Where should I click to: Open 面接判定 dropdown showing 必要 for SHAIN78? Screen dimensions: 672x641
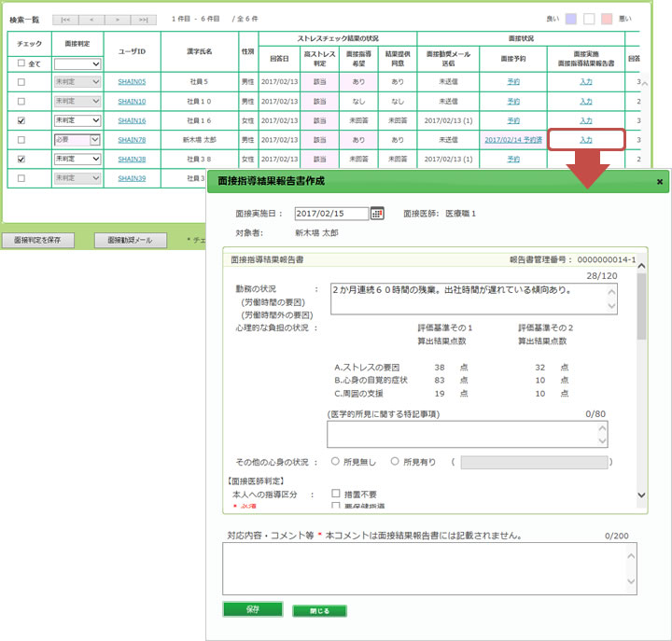(77, 140)
